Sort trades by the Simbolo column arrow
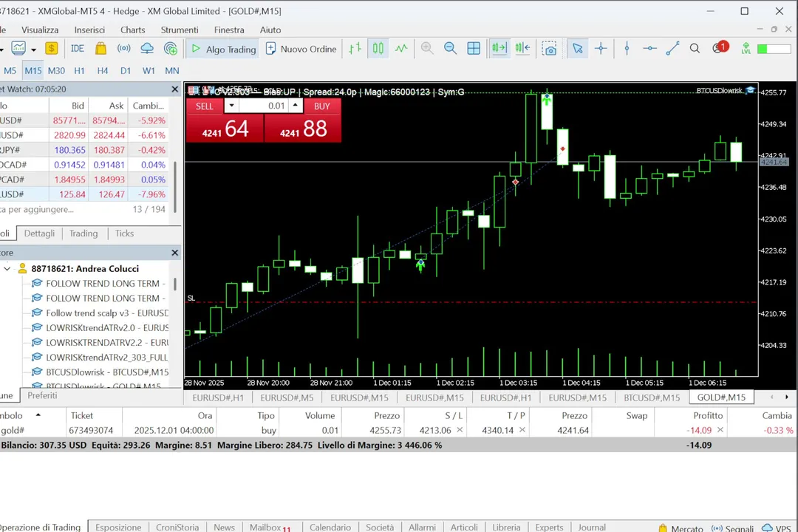 point(38,415)
